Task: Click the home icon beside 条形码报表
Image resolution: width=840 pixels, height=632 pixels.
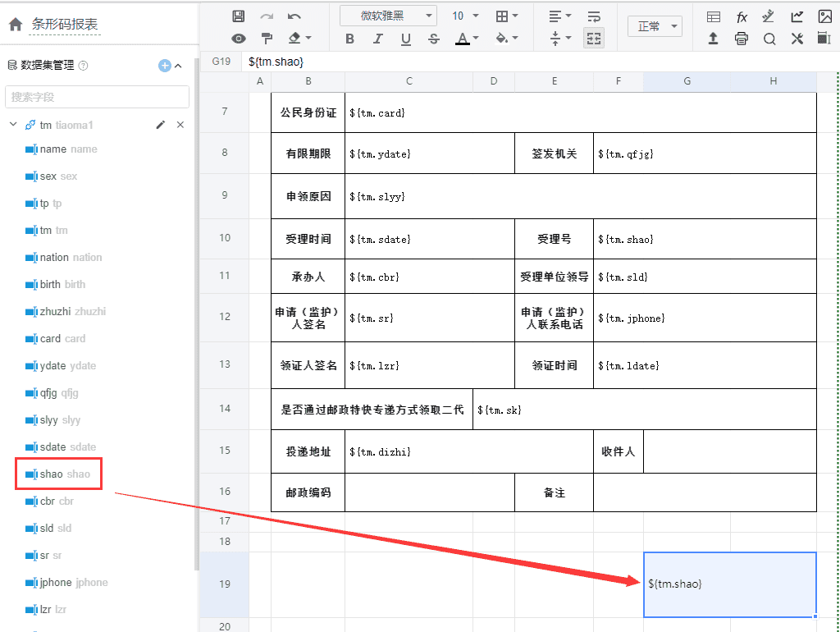Action: pyautogui.click(x=16, y=24)
